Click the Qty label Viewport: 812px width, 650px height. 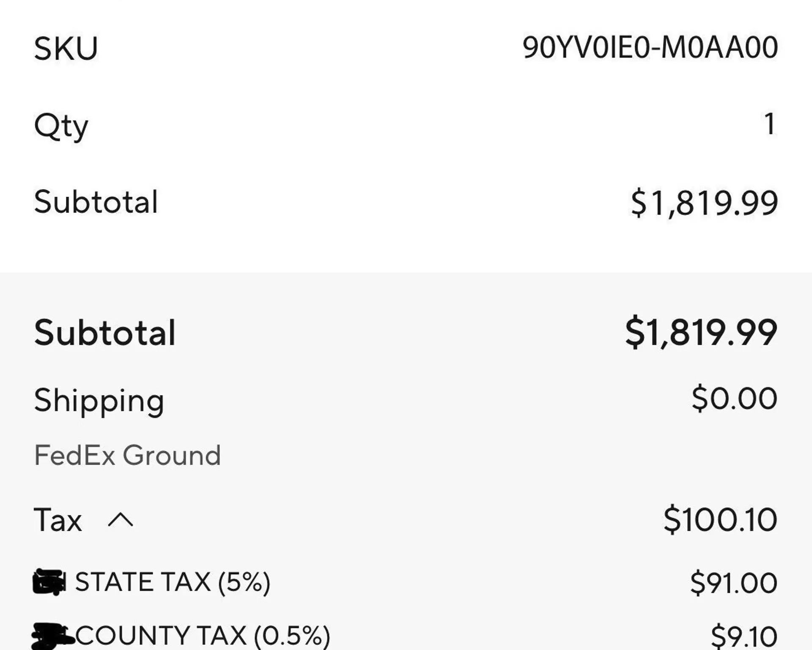(x=61, y=127)
